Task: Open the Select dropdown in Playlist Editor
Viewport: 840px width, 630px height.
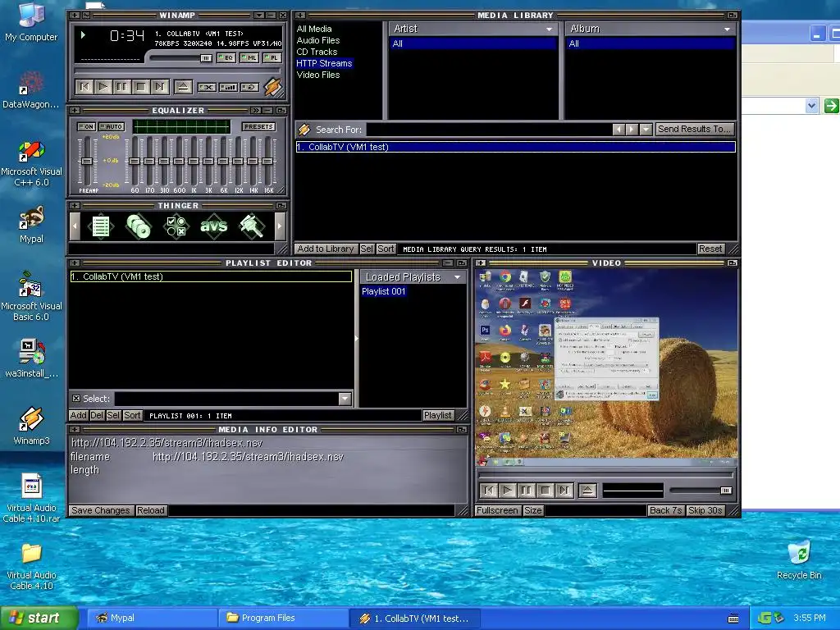Action: pos(345,399)
